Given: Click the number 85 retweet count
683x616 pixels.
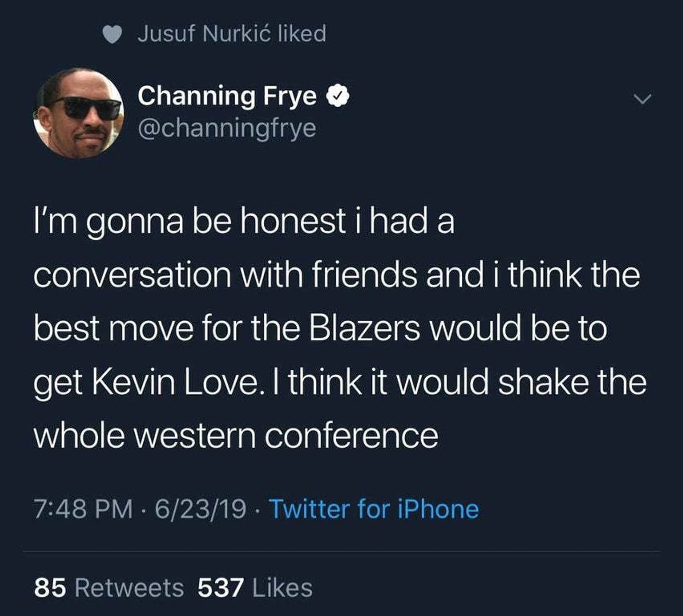Looking at the screenshot, I should coord(50,588).
